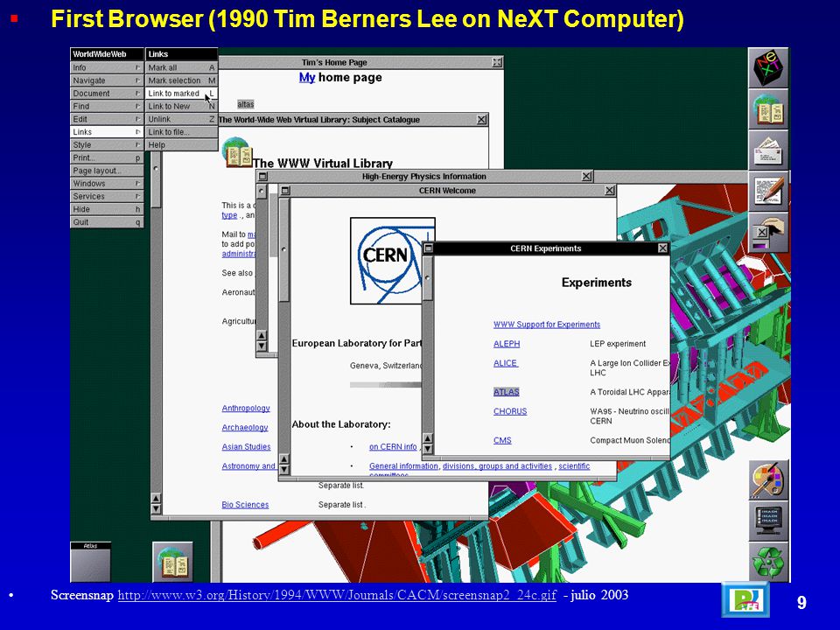
Task: Open the Mail envelope icon in the dock
Action: (768, 151)
